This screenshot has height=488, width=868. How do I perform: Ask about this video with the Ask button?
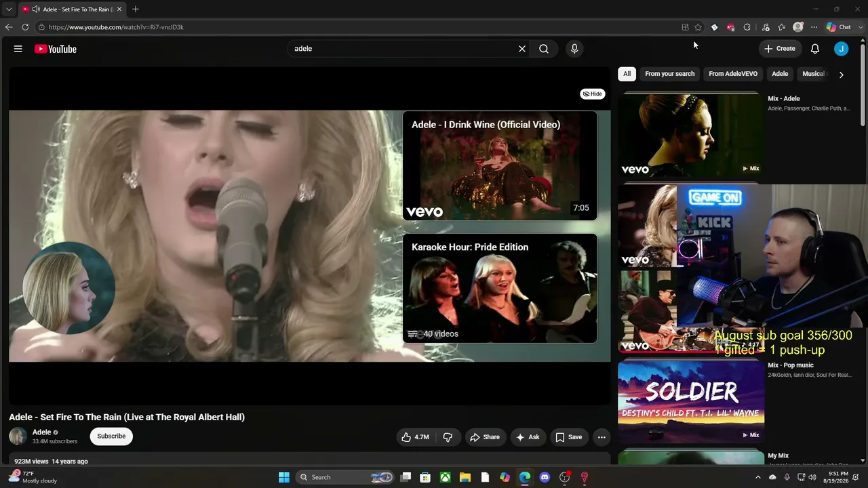[528, 437]
